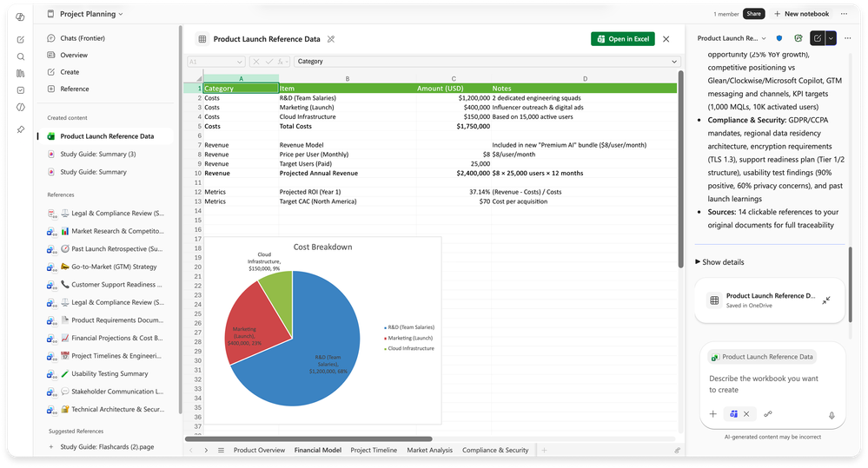Click the collapse arrows on Product Launch Reference card
The image size is (868, 468).
click(826, 300)
